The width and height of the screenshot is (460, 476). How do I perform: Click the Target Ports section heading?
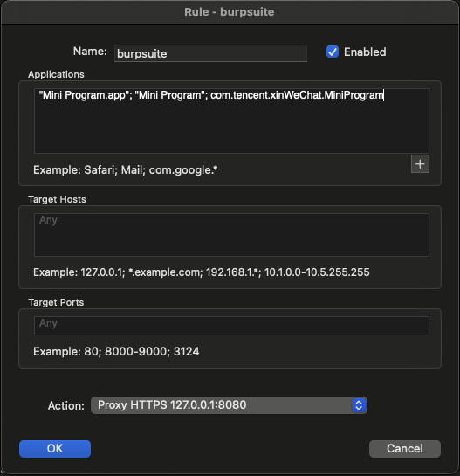click(x=56, y=302)
